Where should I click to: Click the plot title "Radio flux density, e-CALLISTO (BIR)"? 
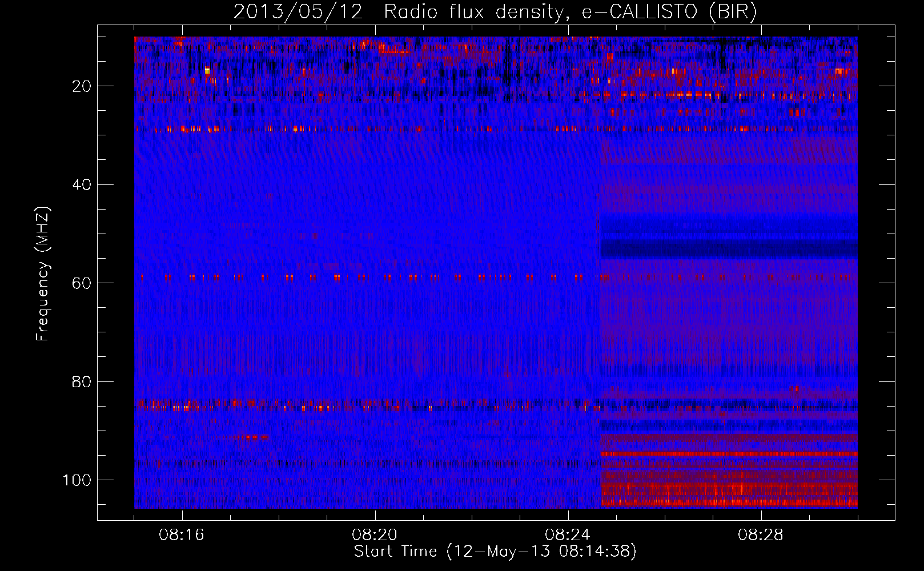(x=570, y=12)
